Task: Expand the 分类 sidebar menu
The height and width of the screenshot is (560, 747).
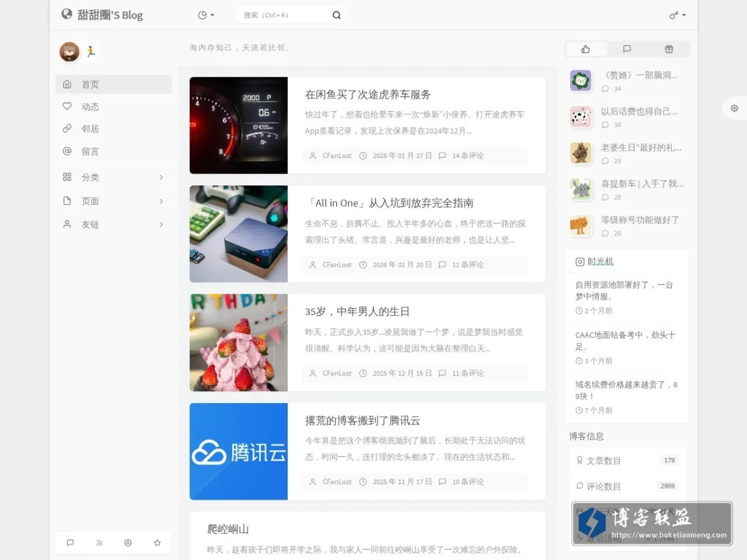Action: [x=113, y=177]
